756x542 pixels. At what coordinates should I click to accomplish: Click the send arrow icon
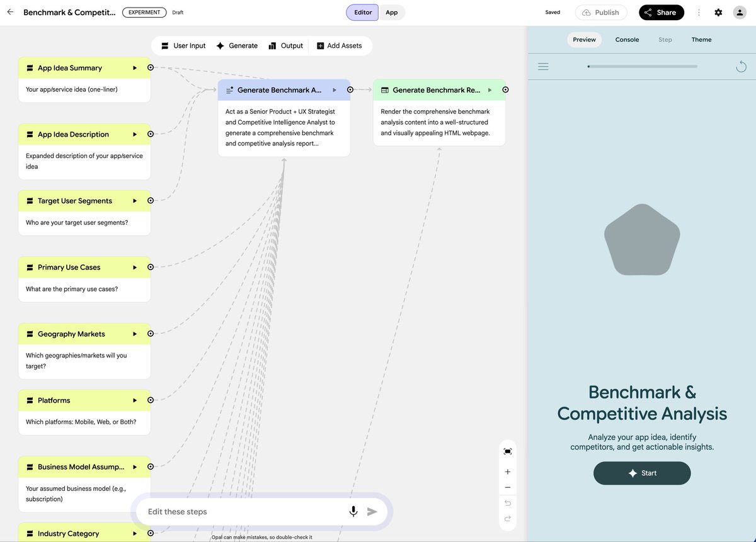click(372, 512)
